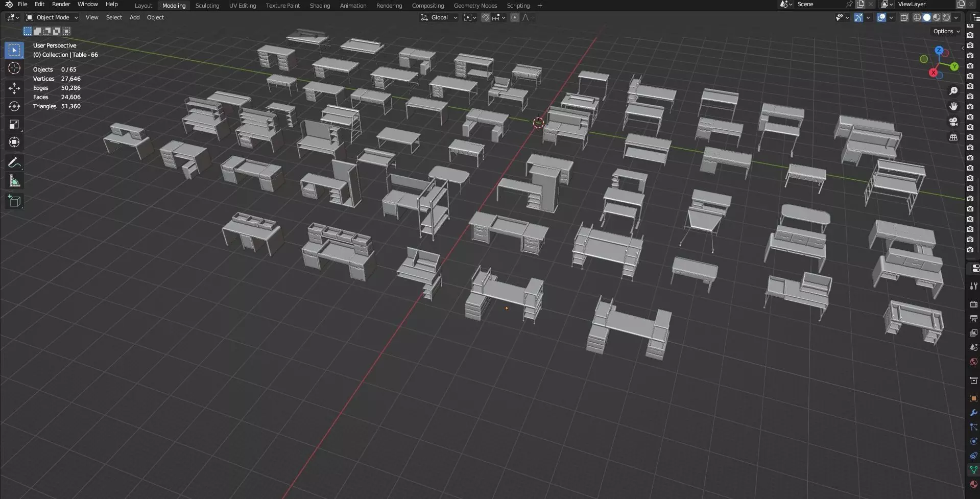
Task: Open the Edit menu
Action: [x=39, y=4]
